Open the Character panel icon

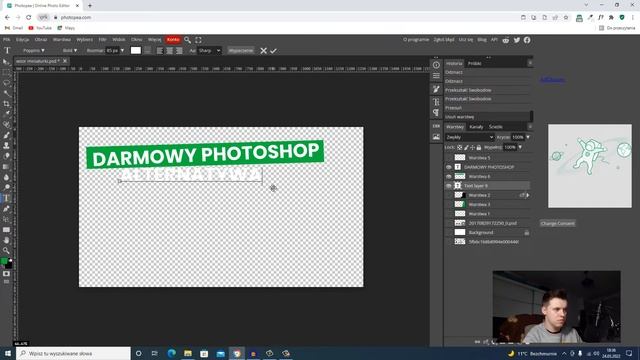pyautogui.click(x=436, y=102)
